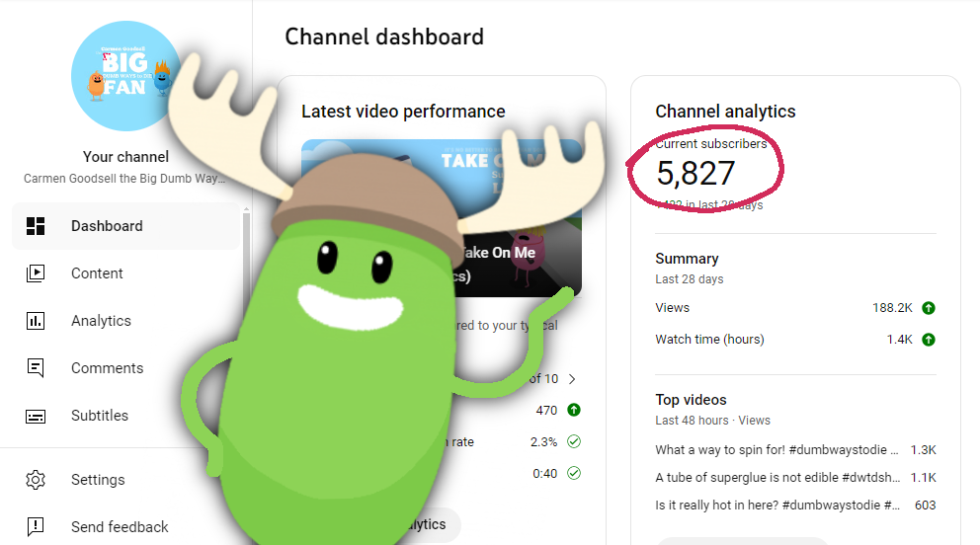The height and width of the screenshot is (545, 980).
Task: Select the Send feedback exclamation icon
Action: click(x=36, y=527)
